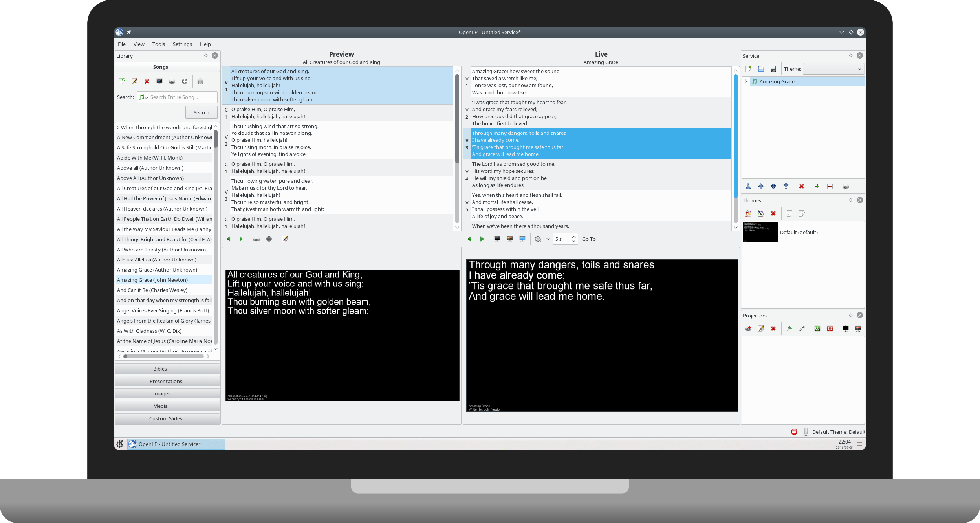Click the Blank Screen (black monitor) icon
This screenshot has height=523, width=980.
coord(497,239)
